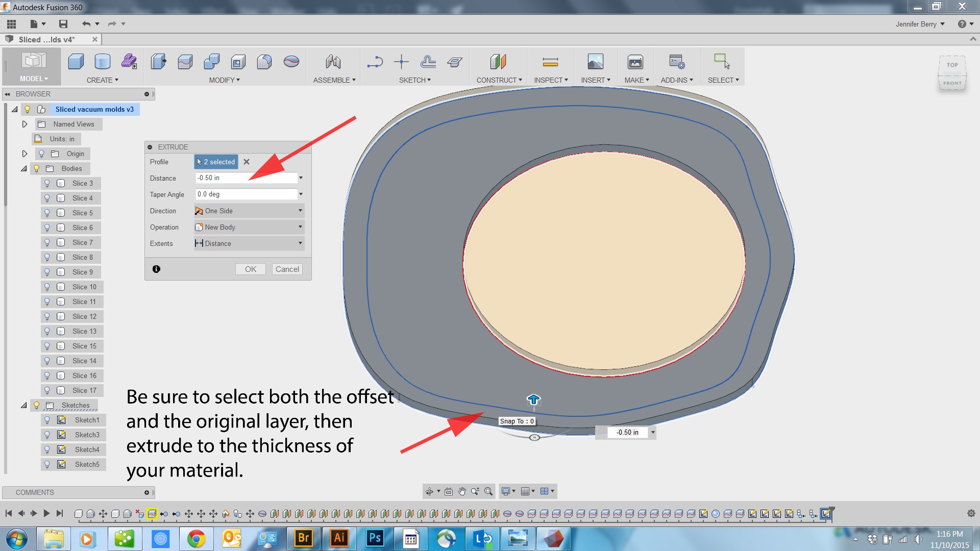Screen dimensions: 980x551
Task: Open the SKETCH menu
Action: pos(415,80)
